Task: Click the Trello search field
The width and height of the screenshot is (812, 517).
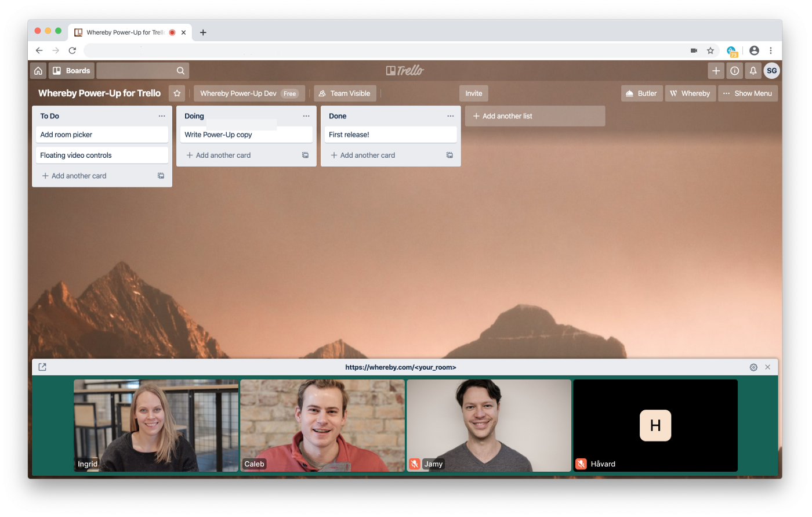Action: [143, 71]
